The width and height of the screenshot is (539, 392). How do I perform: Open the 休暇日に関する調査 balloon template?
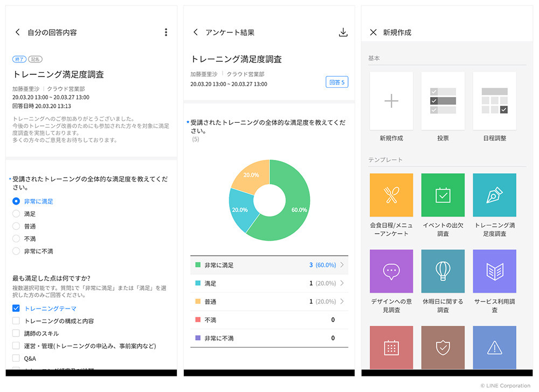(x=443, y=271)
